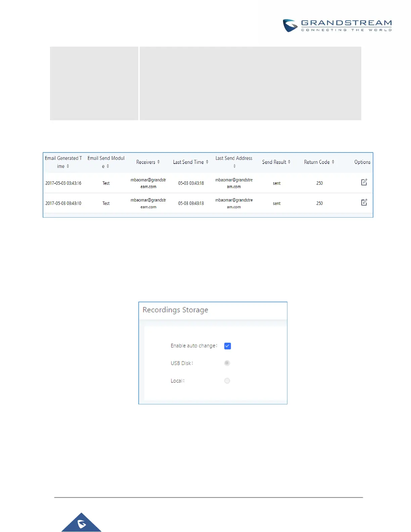Image resolution: width=411 pixels, height=532 pixels.
Task: Sort by Email Send Module arrows
Action: pyautogui.click(x=108, y=166)
